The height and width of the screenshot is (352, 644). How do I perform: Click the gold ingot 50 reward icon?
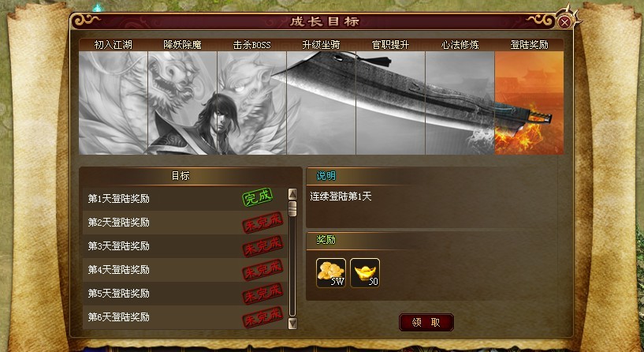[x=365, y=272]
